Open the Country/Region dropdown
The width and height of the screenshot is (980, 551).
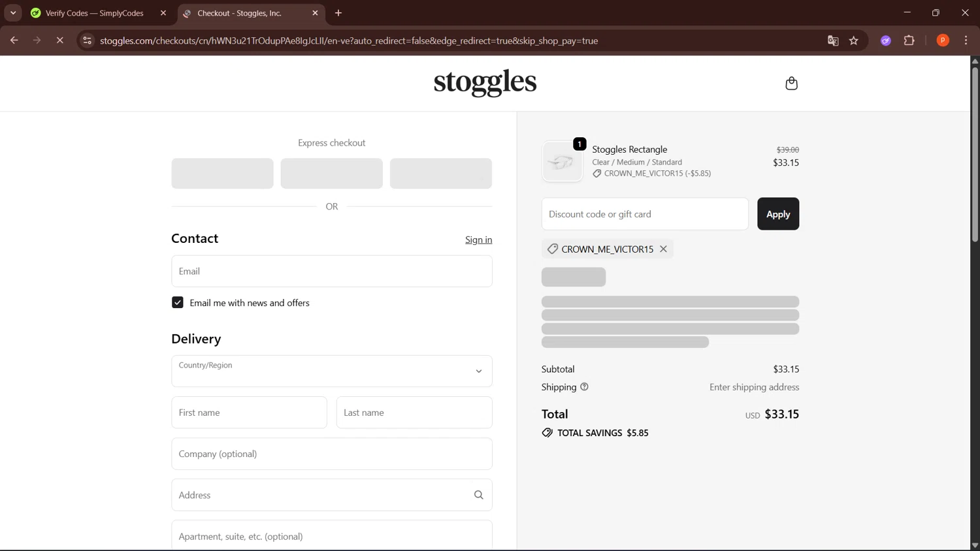[x=332, y=371]
